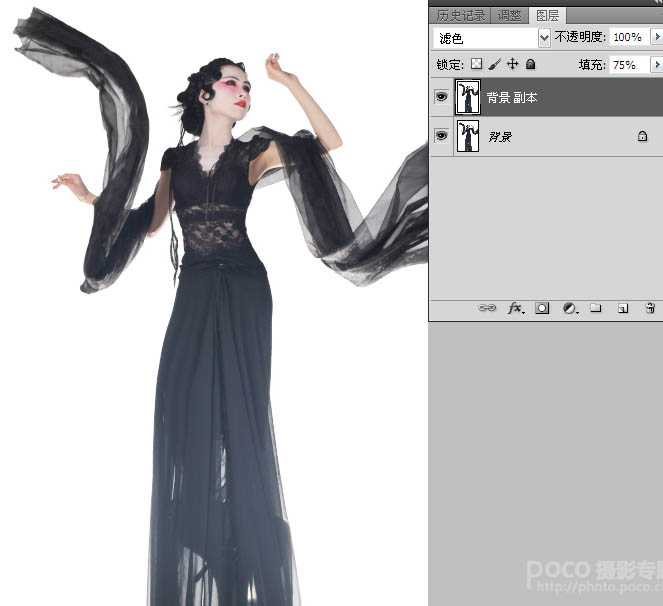Image resolution: width=663 pixels, height=606 pixels.
Task: Open the 滤色 blend mode dropdown
Action: click(544, 38)
